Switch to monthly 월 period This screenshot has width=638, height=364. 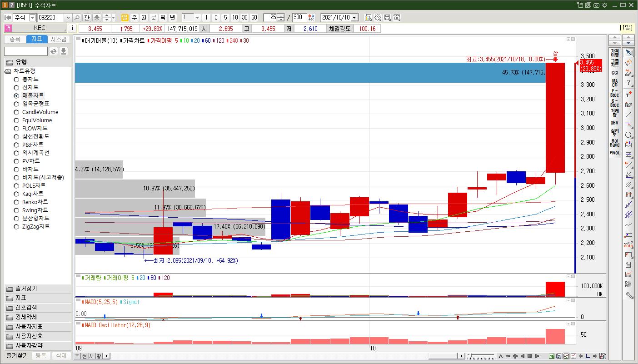144,18
